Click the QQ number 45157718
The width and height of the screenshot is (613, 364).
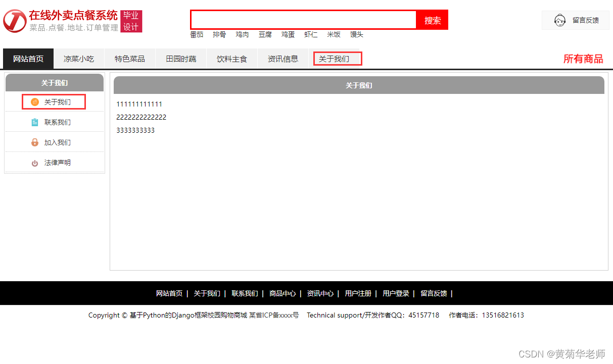[x=424, y=315]
